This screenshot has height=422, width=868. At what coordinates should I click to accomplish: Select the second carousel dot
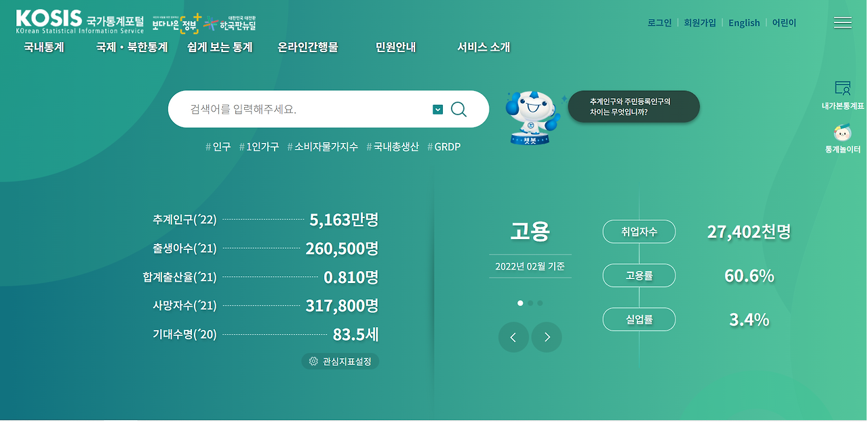point(530,303)
